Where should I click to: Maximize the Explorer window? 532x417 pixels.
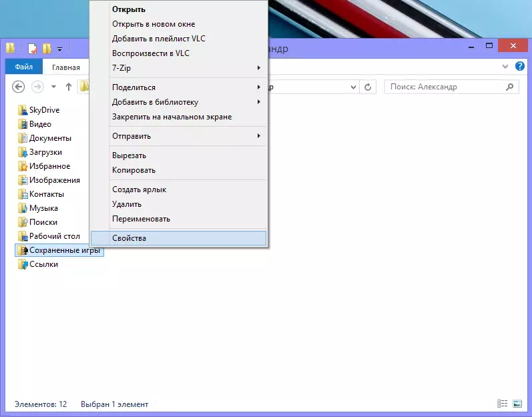(x=489, y=46)
